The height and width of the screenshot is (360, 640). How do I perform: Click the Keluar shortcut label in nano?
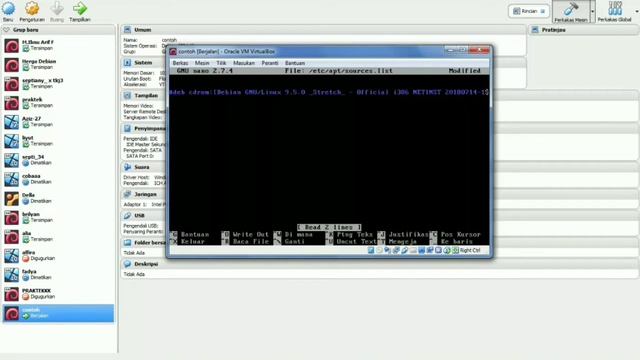(193, 242)
